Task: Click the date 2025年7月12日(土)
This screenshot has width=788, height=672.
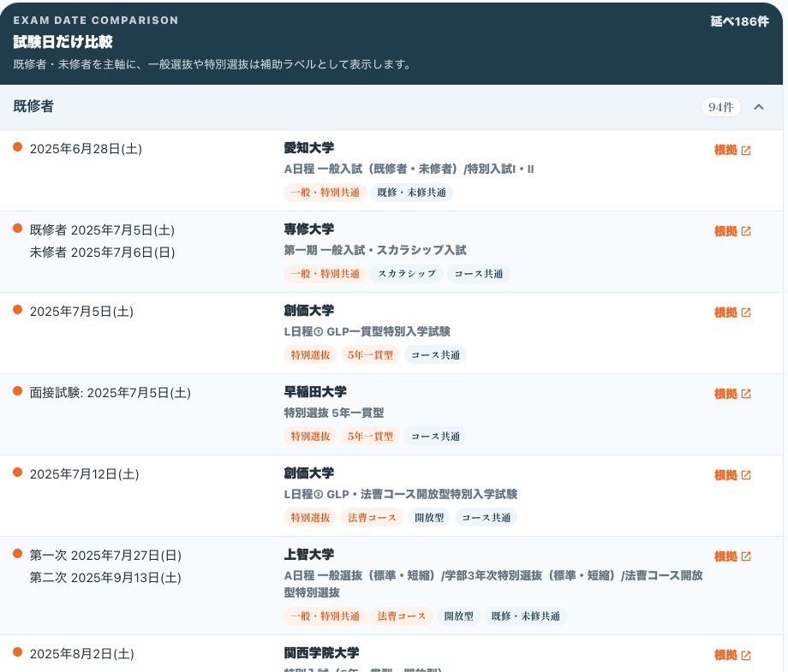Action: click(x=85, y=474)
